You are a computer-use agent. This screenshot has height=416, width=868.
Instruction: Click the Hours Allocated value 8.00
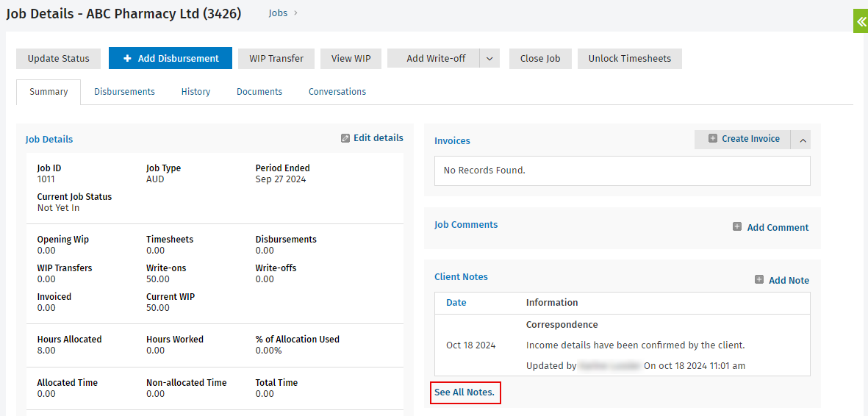click(x=46, y=350)
